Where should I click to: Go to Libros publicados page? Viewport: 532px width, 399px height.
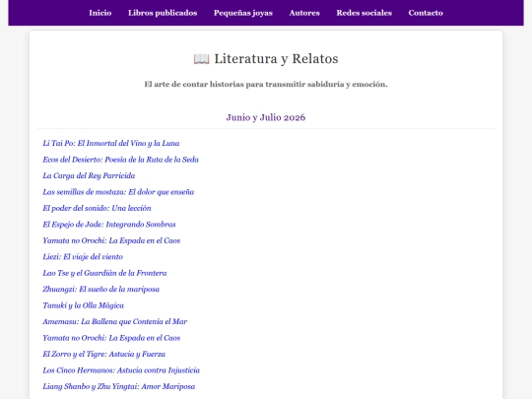(x=163, y=13)
